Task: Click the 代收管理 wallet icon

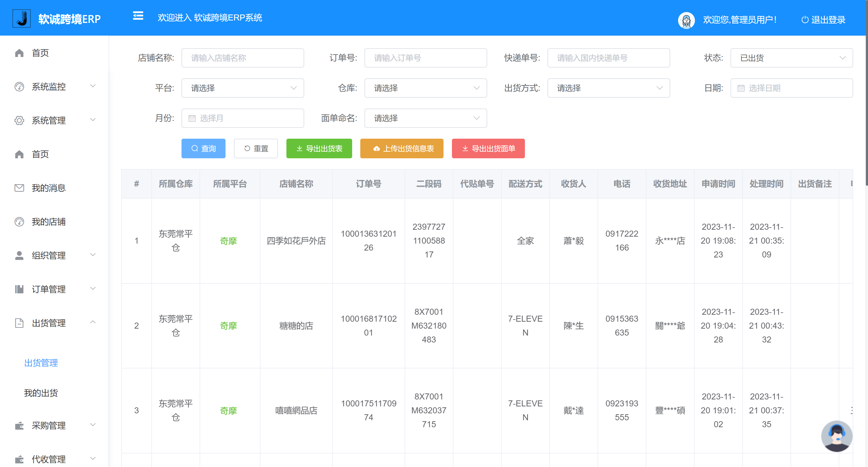Action: (x=19, y=459)
